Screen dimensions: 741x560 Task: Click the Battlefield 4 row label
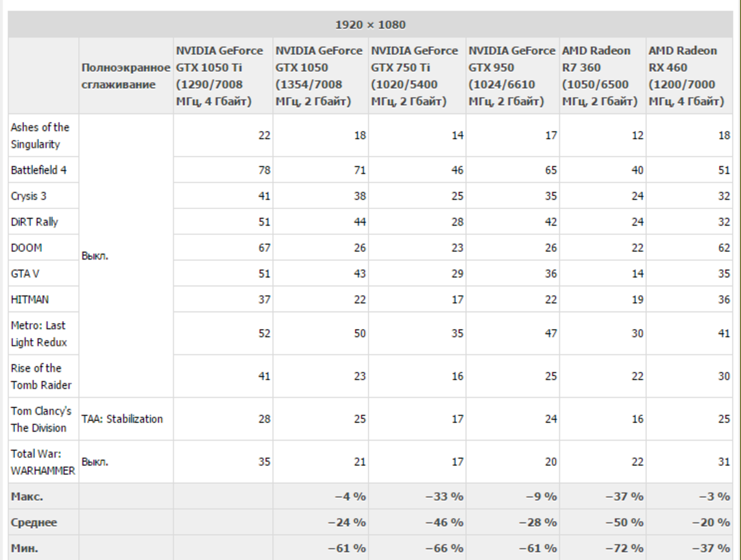click(x=38, y=170)
